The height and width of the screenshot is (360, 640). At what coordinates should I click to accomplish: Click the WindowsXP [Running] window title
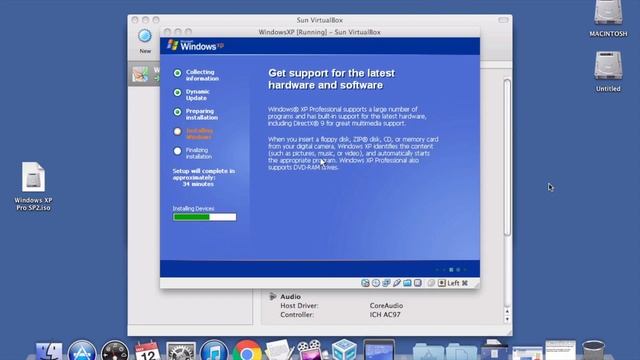point(320,32)
